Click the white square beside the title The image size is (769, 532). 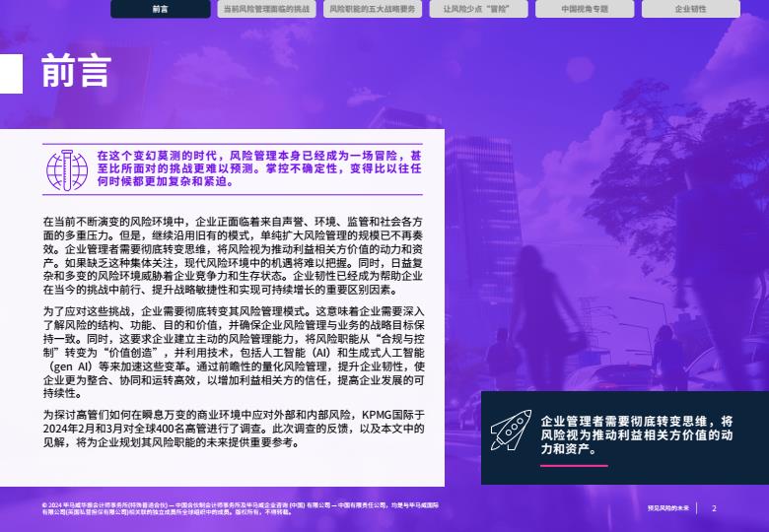pyautogui.click(x=11, y=74)
